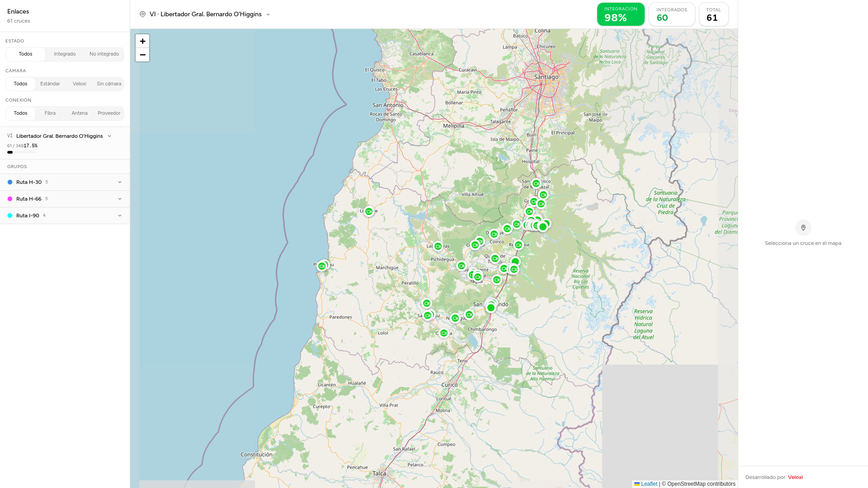
Task: Open the region dropdown in top header
Action: (x=268, y=14)
